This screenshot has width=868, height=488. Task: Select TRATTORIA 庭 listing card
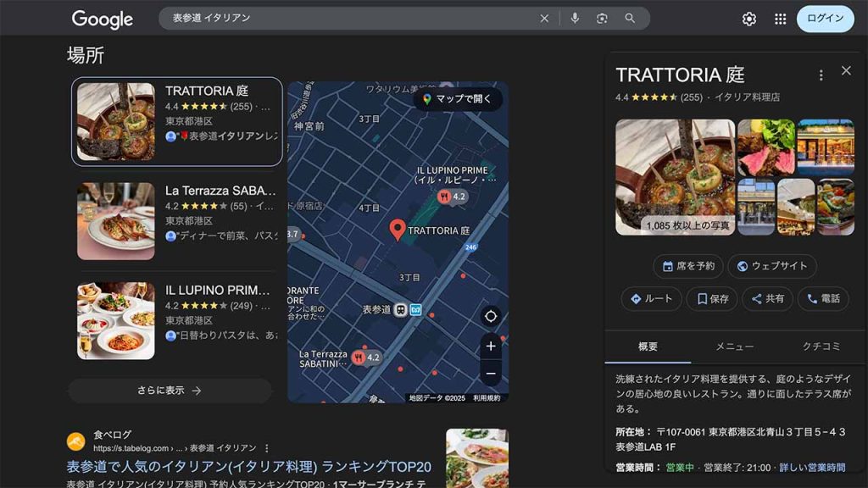[x=176, y=122]
